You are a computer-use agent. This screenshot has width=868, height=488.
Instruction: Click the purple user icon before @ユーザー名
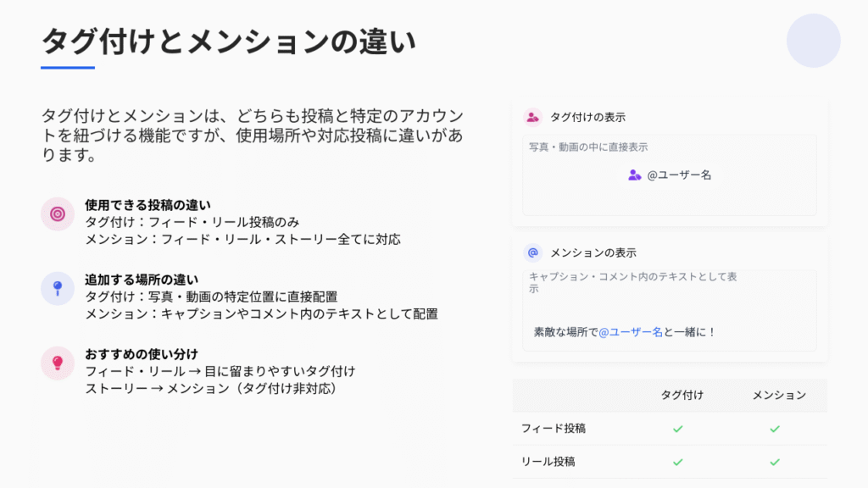tap(634, 175)
